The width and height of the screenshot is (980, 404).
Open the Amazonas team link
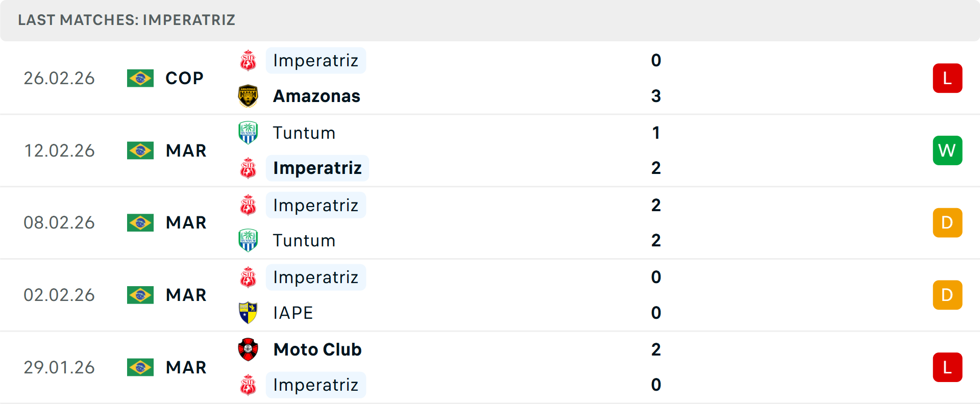pos(316,96)
